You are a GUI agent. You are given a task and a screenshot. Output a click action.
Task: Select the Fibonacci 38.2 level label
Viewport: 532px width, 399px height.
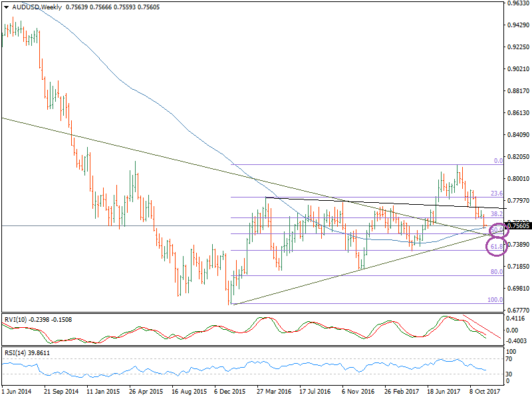497,214
